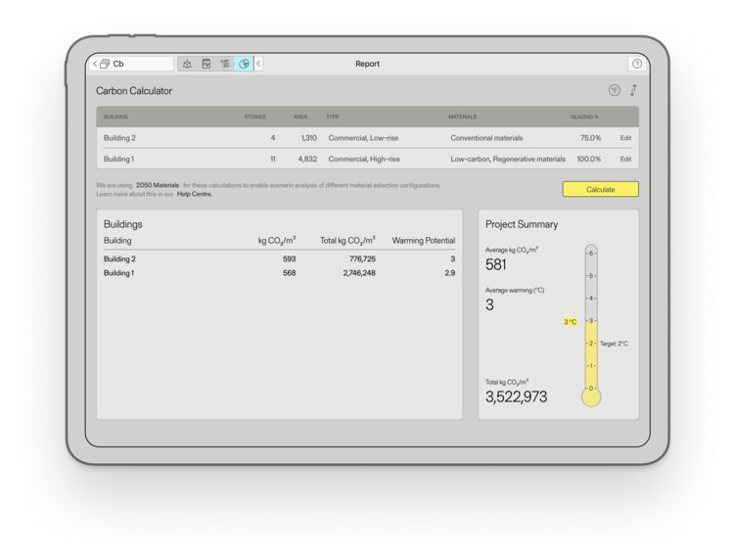Click the 100.0% glazing value

[588, 160]
